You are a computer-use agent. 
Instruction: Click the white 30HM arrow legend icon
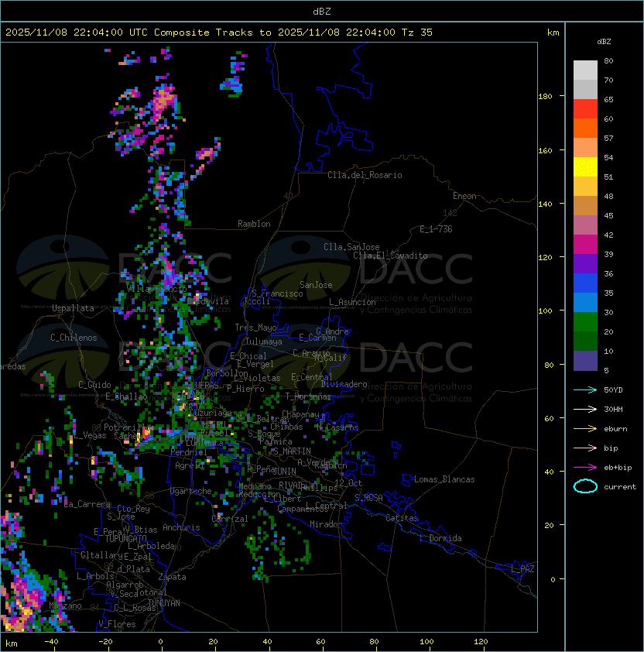[x=585, y=409]
